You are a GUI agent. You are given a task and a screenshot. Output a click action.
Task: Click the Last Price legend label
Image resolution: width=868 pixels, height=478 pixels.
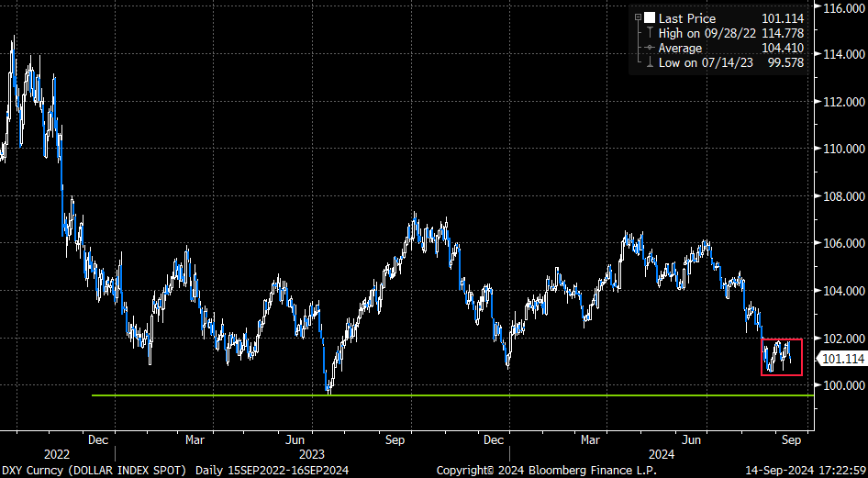pyautogui.click(x=686, y=19)
